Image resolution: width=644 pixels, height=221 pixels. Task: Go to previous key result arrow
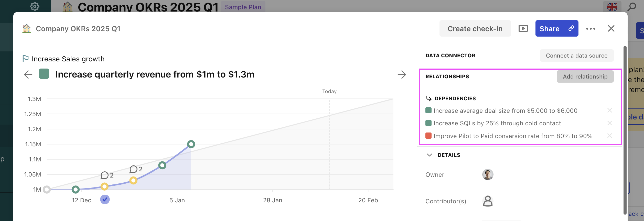pyautogui.click(x=28, y=75)
